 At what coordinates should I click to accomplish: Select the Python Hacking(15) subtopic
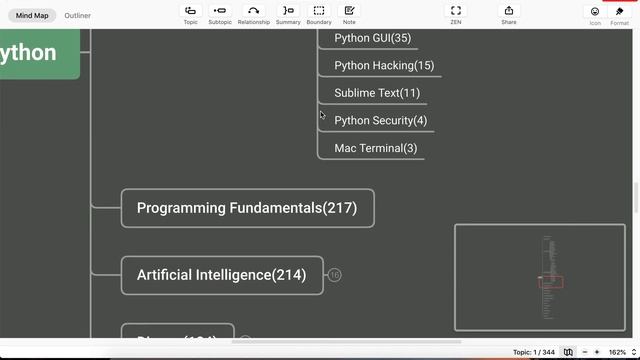tap(384, 66)
